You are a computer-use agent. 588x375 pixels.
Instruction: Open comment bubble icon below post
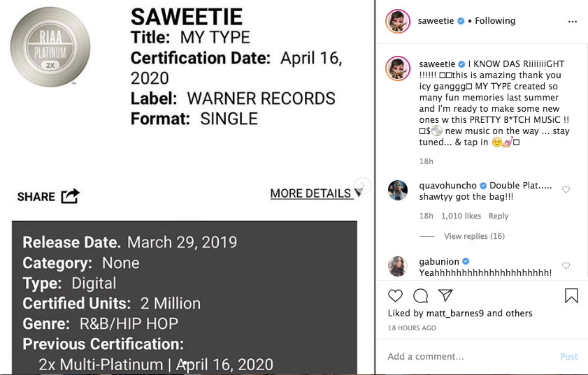coord(420,295)
